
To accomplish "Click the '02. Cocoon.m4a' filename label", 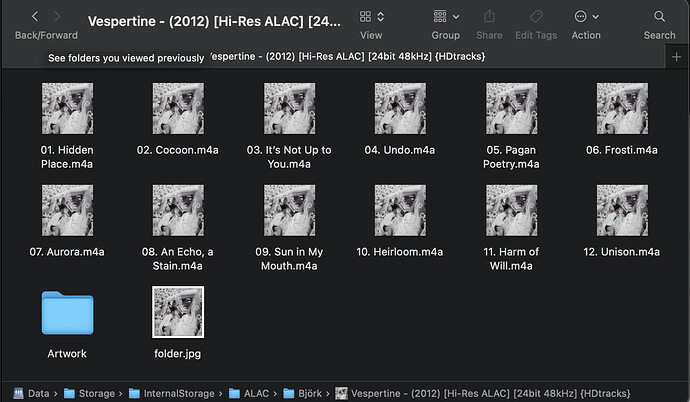I will coord(177,150).
